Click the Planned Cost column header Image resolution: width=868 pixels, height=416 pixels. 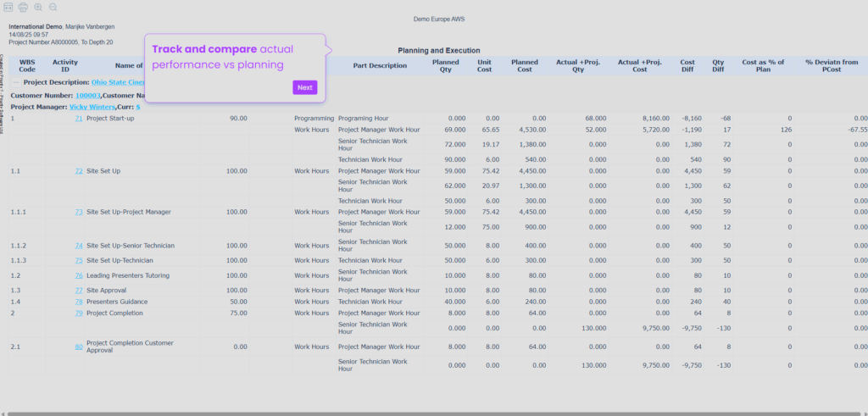coord(525,66)
